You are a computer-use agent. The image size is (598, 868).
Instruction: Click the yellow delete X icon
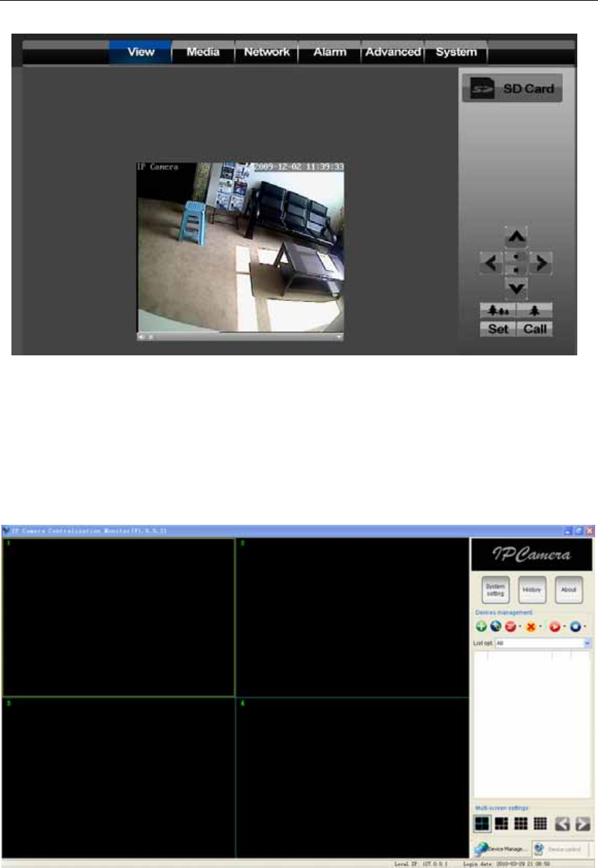(x=531, y=626)
